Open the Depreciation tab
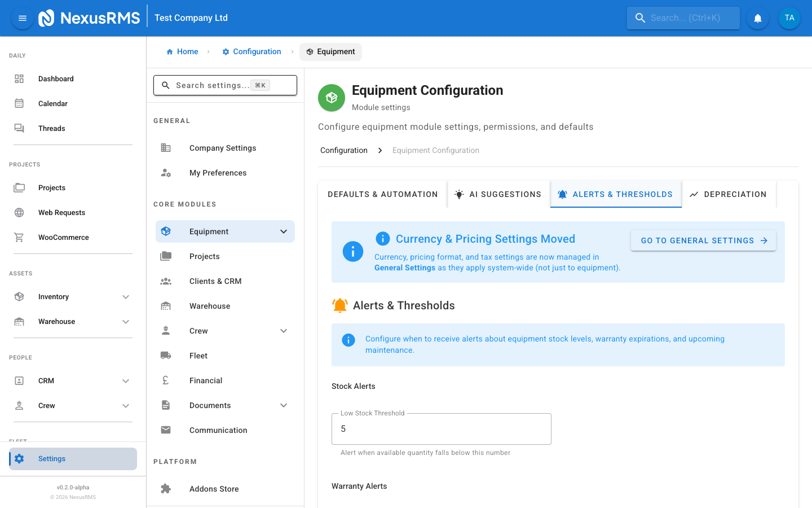Viewport: 812px width, 508px height. (729, 194)
